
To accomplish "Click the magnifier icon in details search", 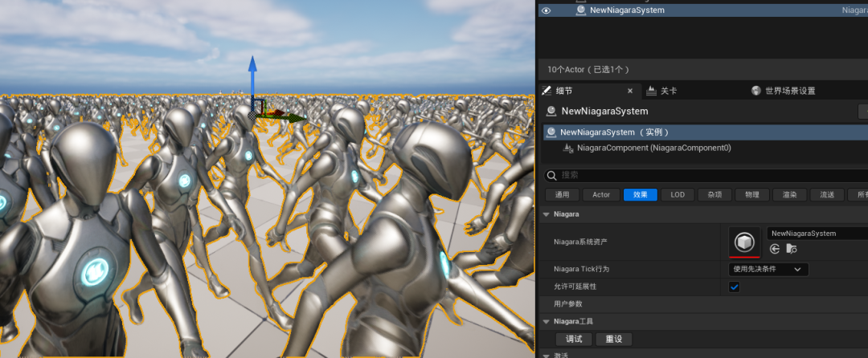I will coord(551,176).
